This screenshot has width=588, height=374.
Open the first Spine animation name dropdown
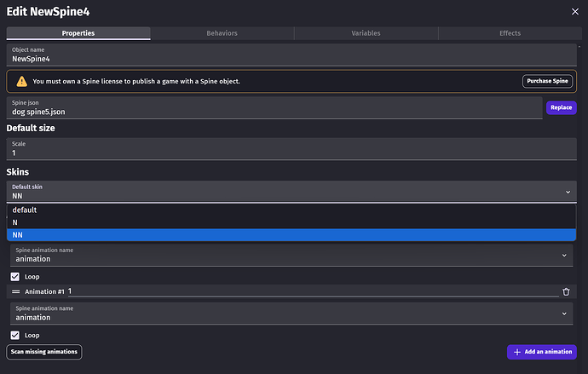pos(291,256)
